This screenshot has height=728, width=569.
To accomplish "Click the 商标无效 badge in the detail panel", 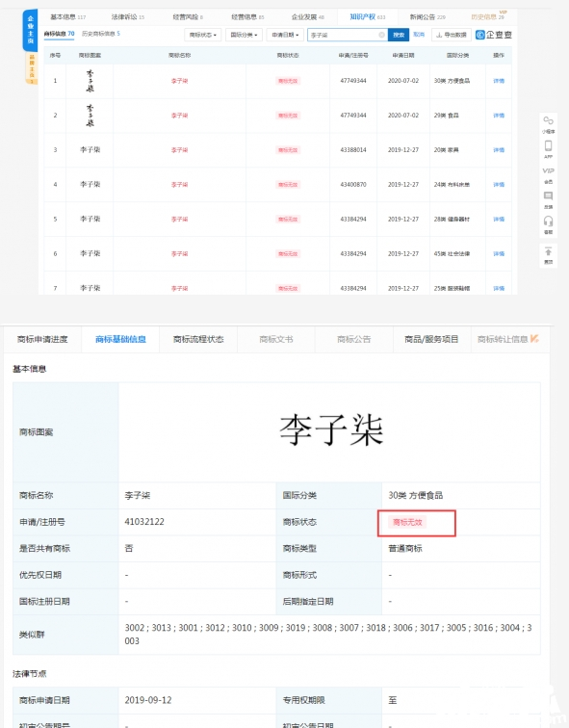I will (407, 522).
